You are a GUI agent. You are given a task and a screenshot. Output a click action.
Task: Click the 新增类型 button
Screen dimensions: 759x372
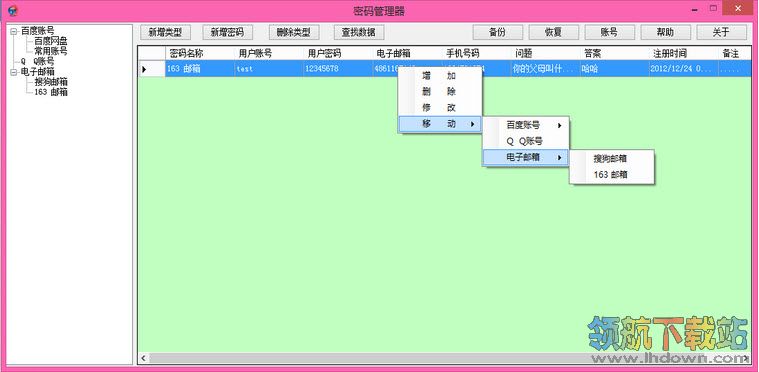coord(165,32)
